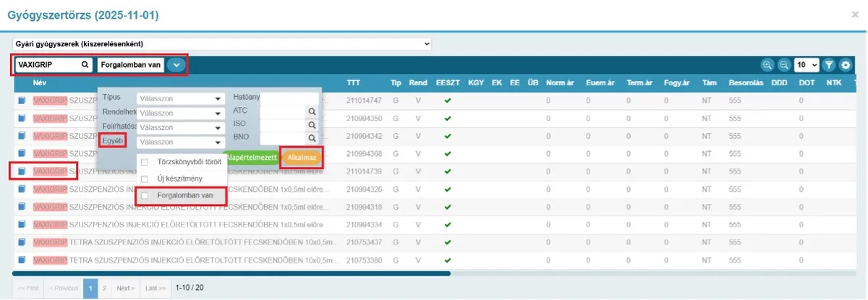
Task: Sort by the Term.ár column header
Action: 639,82
